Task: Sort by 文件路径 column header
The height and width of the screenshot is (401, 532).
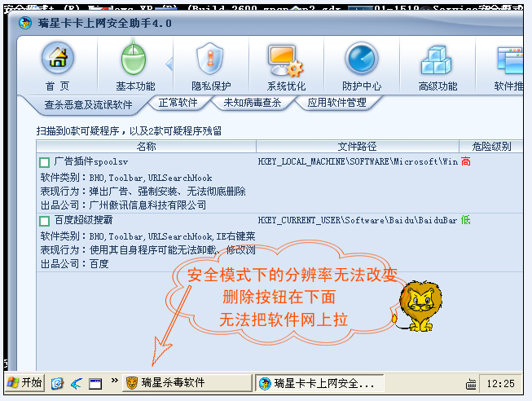Action: [358, 147]
